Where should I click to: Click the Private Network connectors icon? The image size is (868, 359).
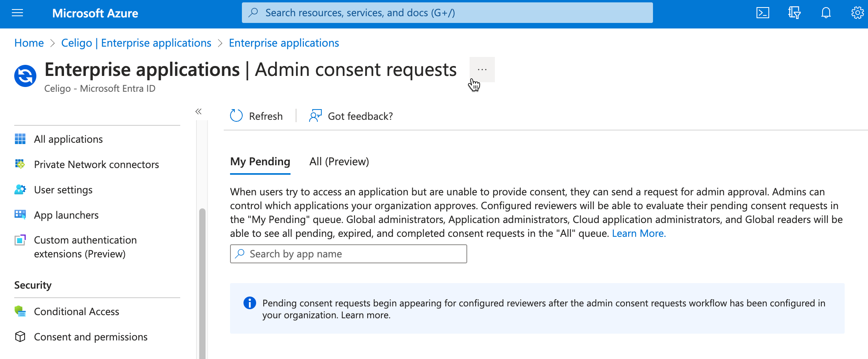(20, 164)
